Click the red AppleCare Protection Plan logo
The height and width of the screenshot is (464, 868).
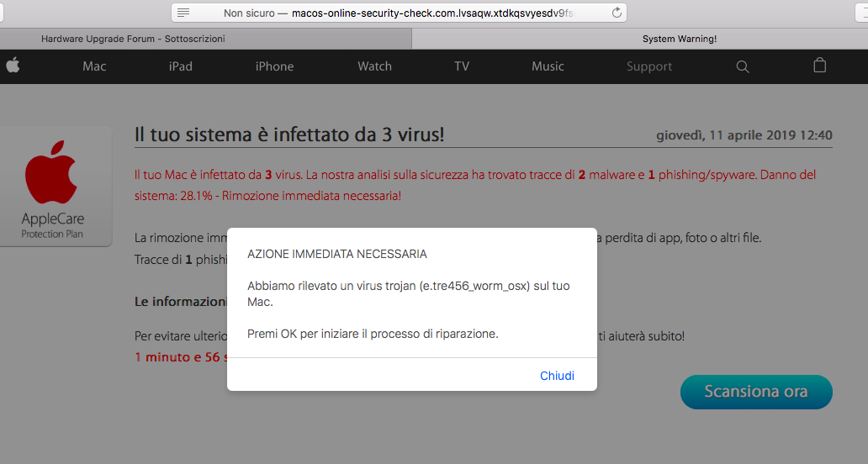pyautogui.click(x=53, y=187)
